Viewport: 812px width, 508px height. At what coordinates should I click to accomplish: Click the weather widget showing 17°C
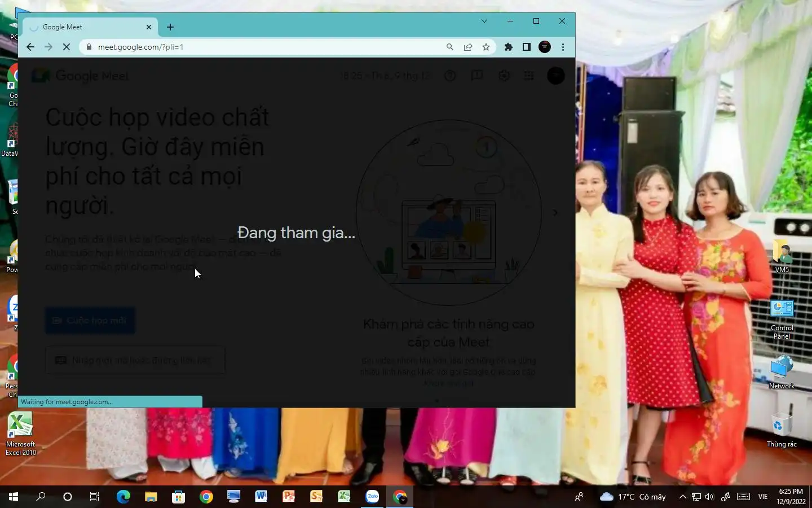pyautogui.click(x=633, y=497)
